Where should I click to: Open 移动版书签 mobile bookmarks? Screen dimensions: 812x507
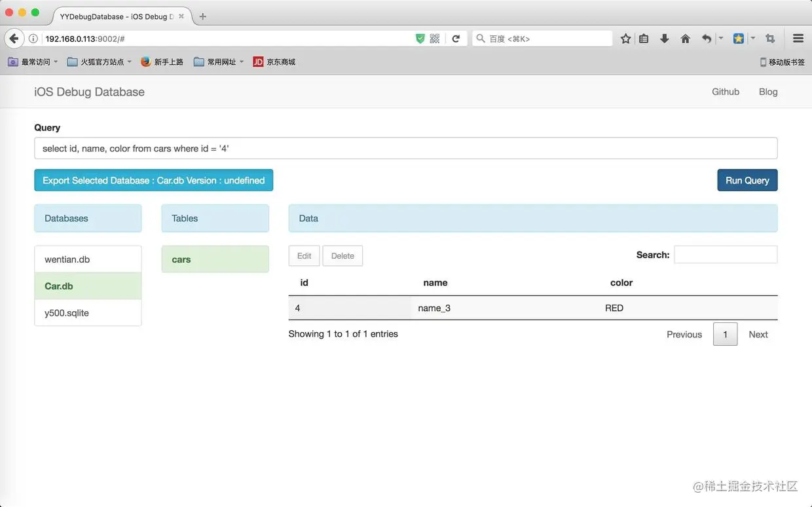pyautogui.click(x=783, y=62)
